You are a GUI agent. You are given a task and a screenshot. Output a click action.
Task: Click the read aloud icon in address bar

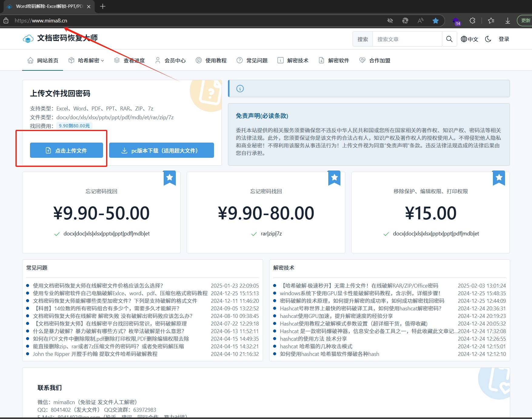[420, 21]
